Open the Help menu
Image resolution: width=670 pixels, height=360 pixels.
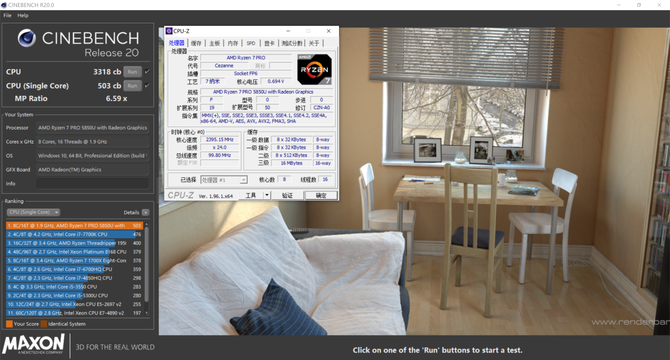click(x=23, y=15)
